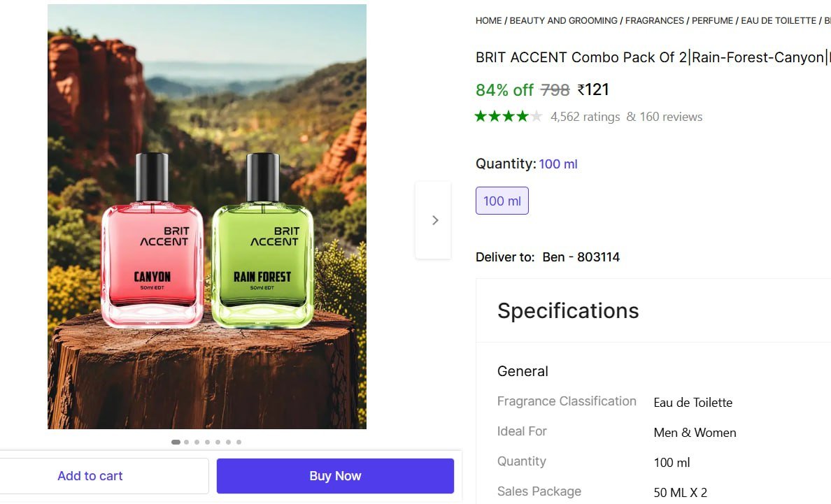Open the EAU DE TOILETTE breadcrumb
831x504 pixels.
(x=779, y=20)
